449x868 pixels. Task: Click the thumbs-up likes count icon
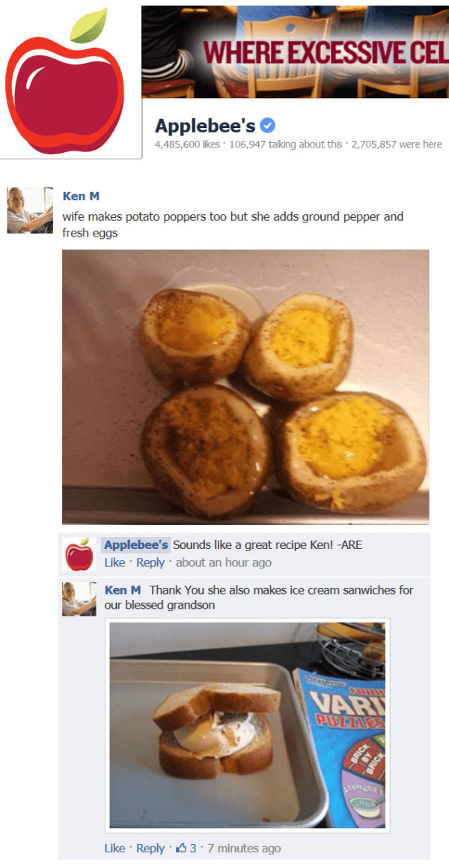180,848
